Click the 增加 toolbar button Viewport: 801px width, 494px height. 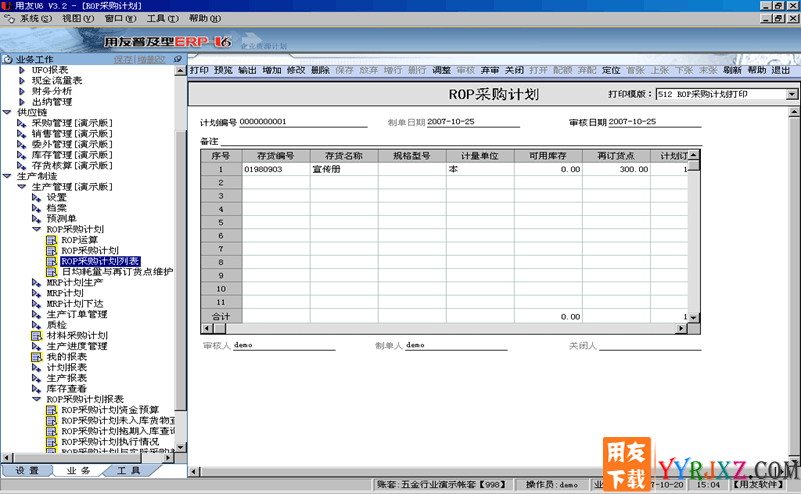click(x=272, y=70)
